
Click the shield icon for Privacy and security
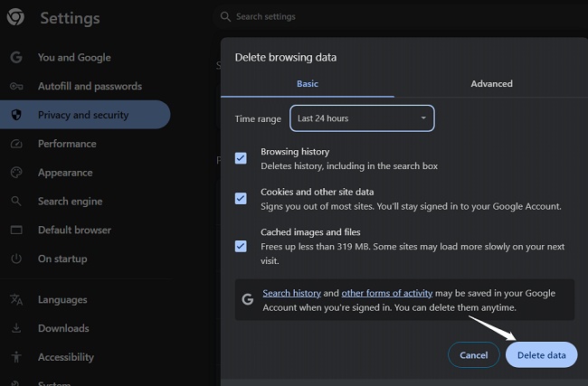click(16, 115)
